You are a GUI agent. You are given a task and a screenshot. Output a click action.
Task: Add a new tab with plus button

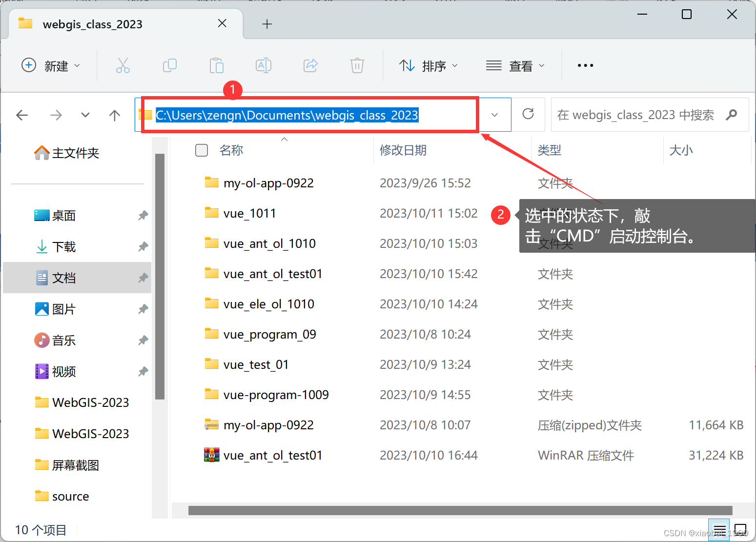(x=267, y=24)
